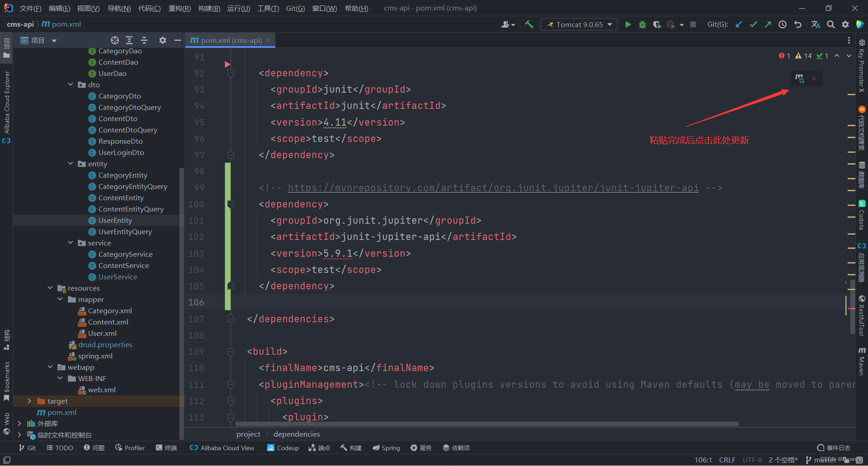Open project panel options gear

point(163,40)
